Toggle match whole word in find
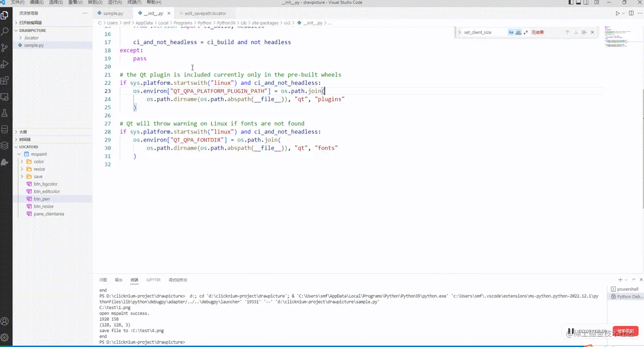 click(x=518, y=32)
